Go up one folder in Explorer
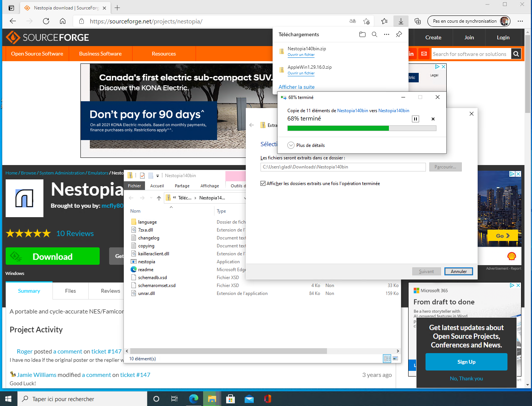The height and width of the screenshot is (406, 532). [159, 198]
